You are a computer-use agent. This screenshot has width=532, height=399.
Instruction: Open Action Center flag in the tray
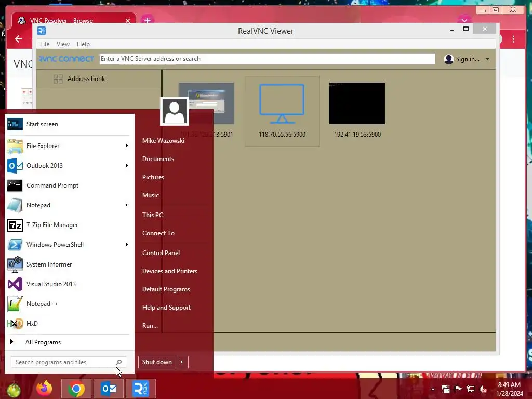(458, 389)
